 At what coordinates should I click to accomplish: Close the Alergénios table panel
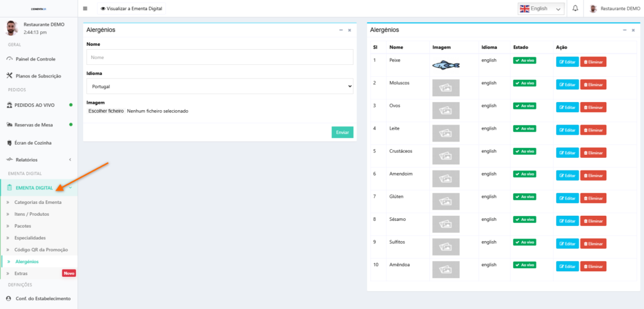pos(633,30)
